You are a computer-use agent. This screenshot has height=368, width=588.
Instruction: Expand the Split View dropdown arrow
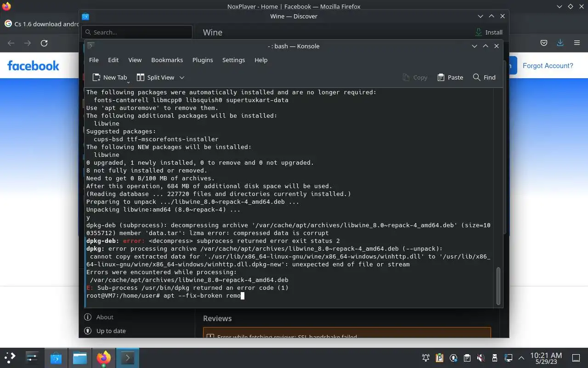(x=181, y=77)
